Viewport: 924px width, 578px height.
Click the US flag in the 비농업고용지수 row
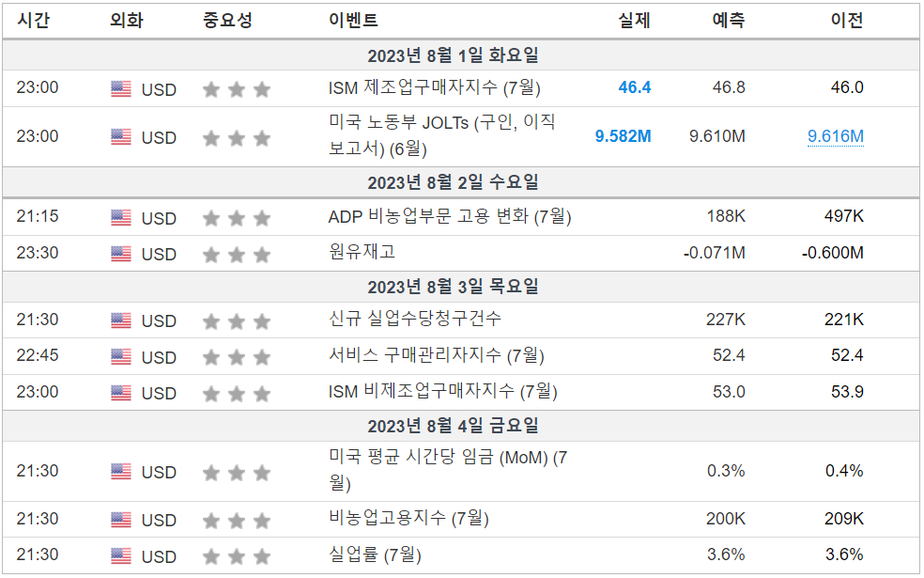[x=121, y=520]
